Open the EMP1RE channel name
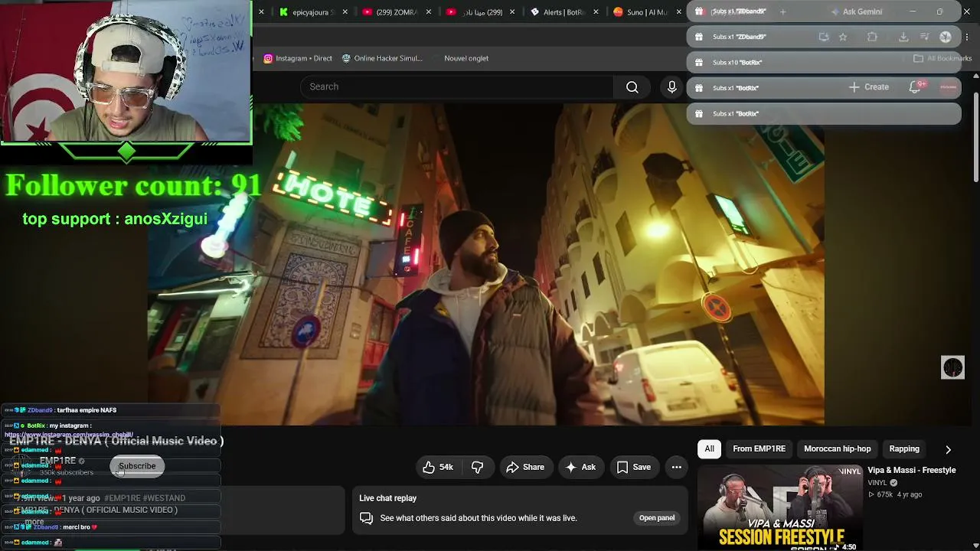The image size is (980, 551). [x=57, y=461]
